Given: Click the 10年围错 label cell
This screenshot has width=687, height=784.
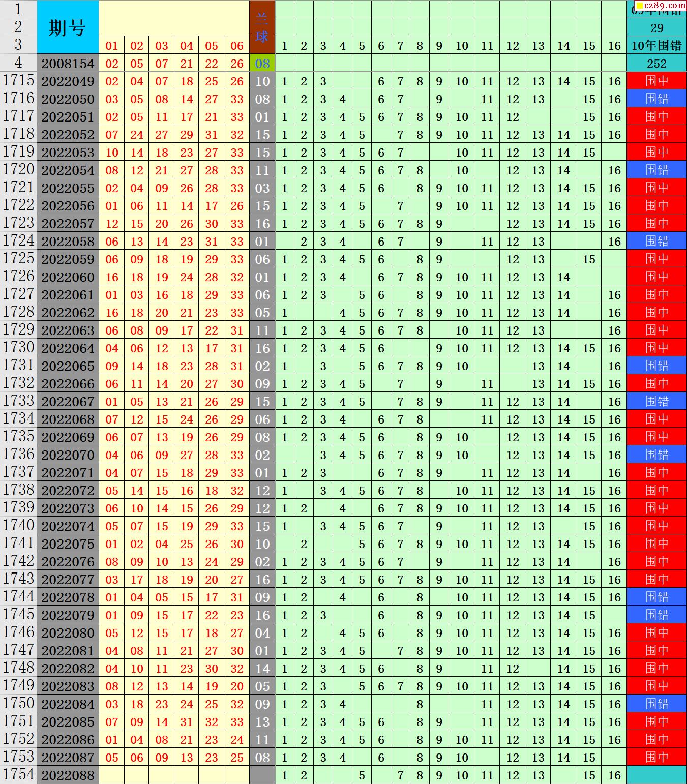Looking at the screenshot, I should point(656,46).
